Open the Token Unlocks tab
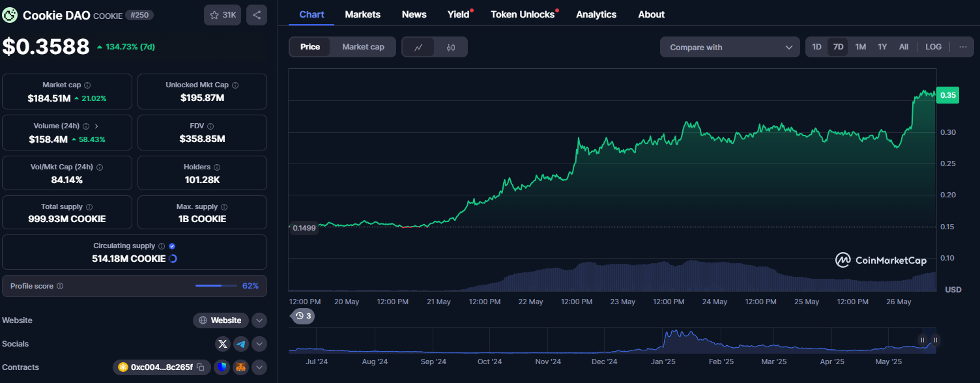 pos(523,14)
